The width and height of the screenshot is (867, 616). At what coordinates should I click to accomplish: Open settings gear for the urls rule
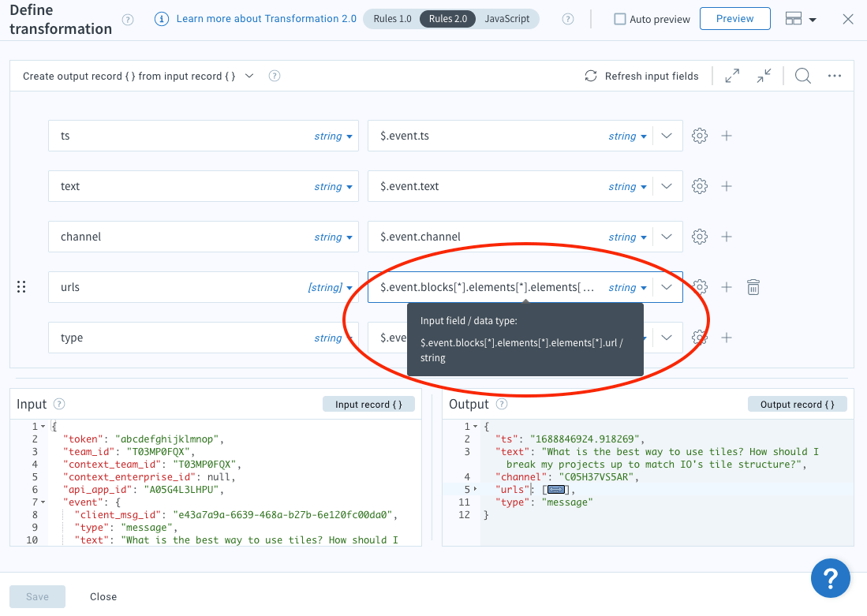pos(700,286)
